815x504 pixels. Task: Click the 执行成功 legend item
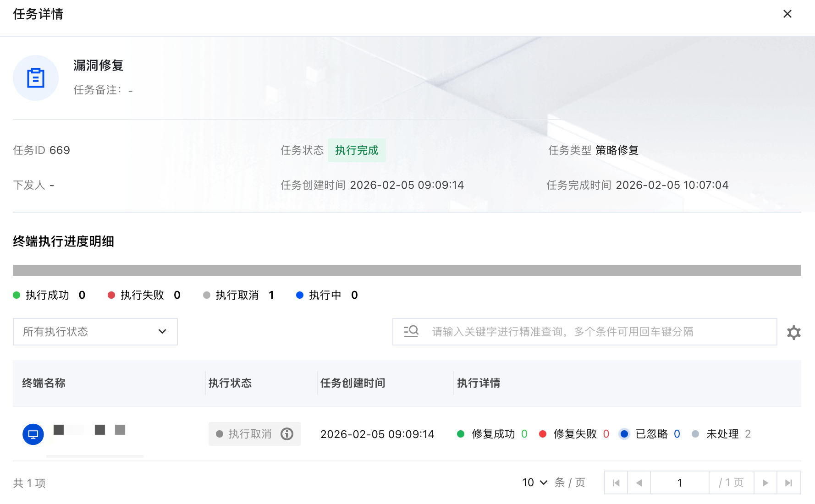coord(49,295)
